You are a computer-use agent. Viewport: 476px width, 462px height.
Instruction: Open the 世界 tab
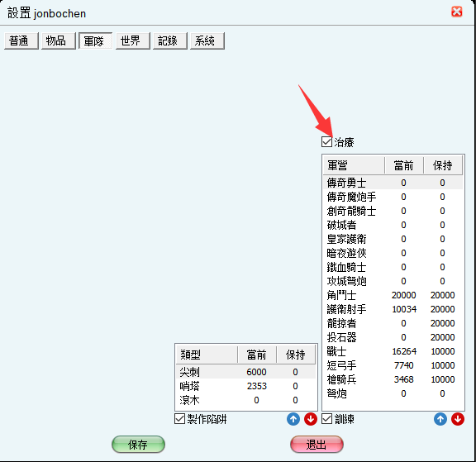[x=133, y=40]
